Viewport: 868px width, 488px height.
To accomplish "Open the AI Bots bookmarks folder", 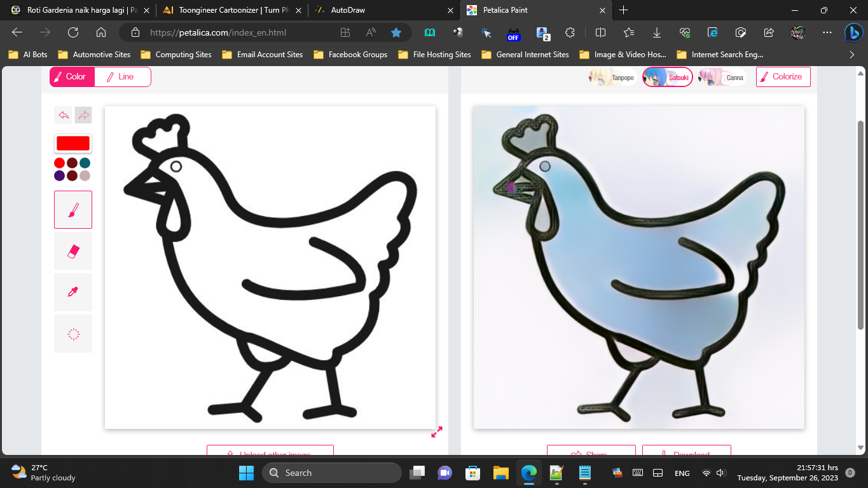I will [x=28, y=55].
